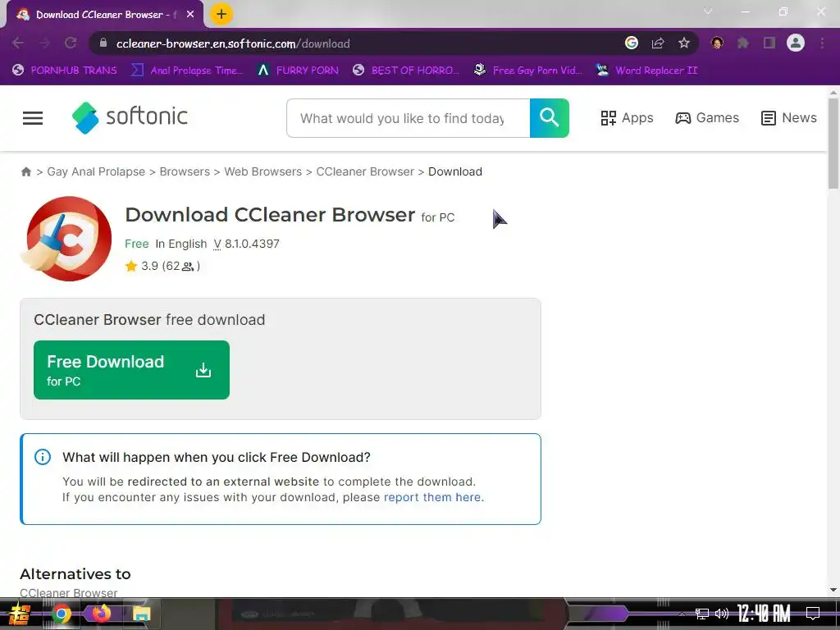Open the volume tray icon
Image resolution: width=840 pixels, height=630 pixels.
(x=722, y=614)
